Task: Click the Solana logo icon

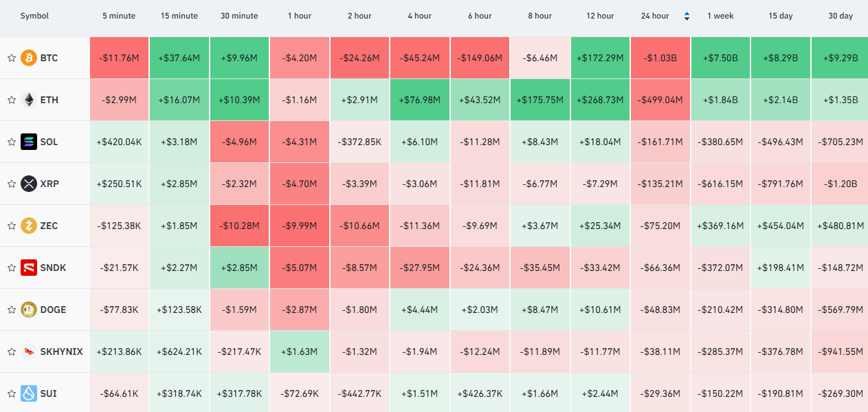Action: pos(29,142)
